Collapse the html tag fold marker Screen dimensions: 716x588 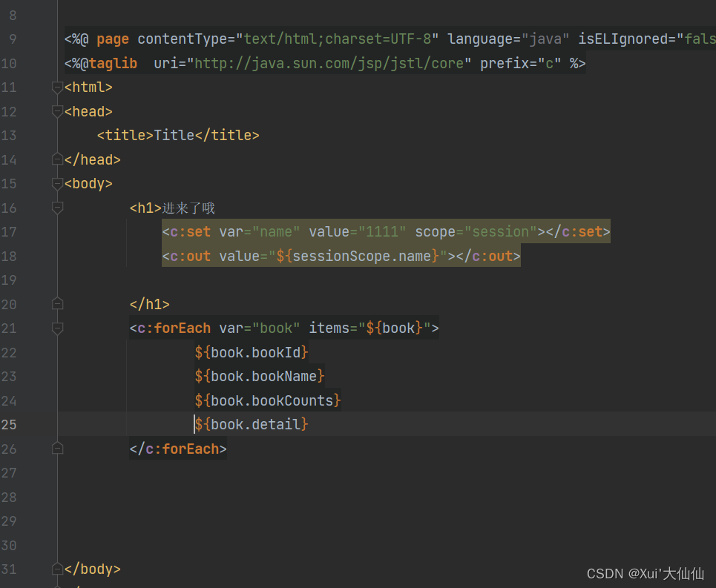pyautogui.click(x=57, y=87)
